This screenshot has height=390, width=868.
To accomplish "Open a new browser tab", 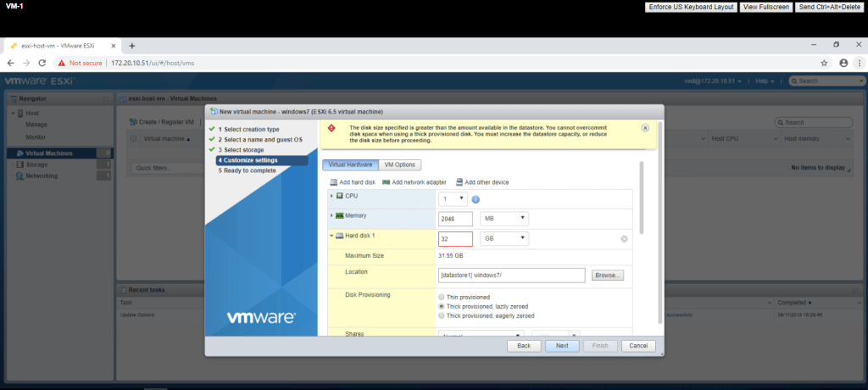I will click(x=132, y=45).
